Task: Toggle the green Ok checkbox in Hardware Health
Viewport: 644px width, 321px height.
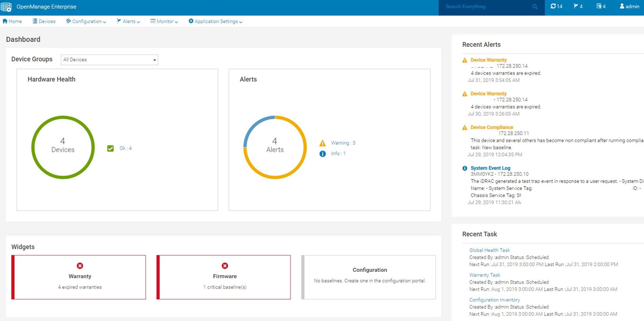Action: 110,148
